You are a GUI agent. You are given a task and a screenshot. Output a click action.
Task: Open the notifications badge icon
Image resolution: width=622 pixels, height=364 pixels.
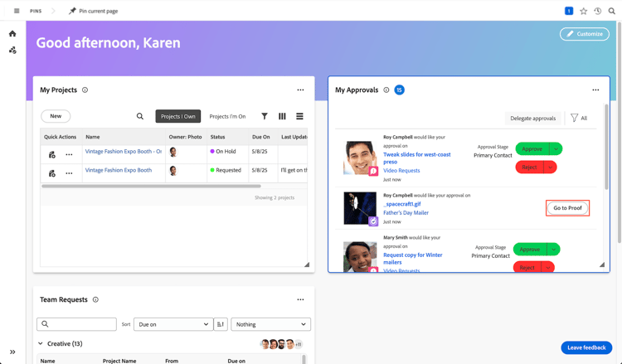click(568, 11)
